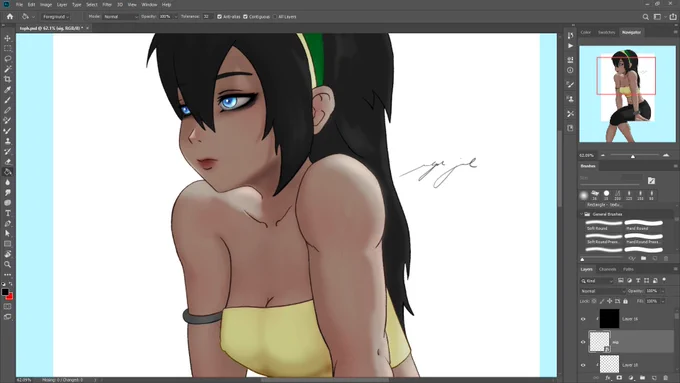Click Navigator zoom in large mountains button
Image resolution: width=680 pixels, height=383 pixels.
click(x=666, y=155)
